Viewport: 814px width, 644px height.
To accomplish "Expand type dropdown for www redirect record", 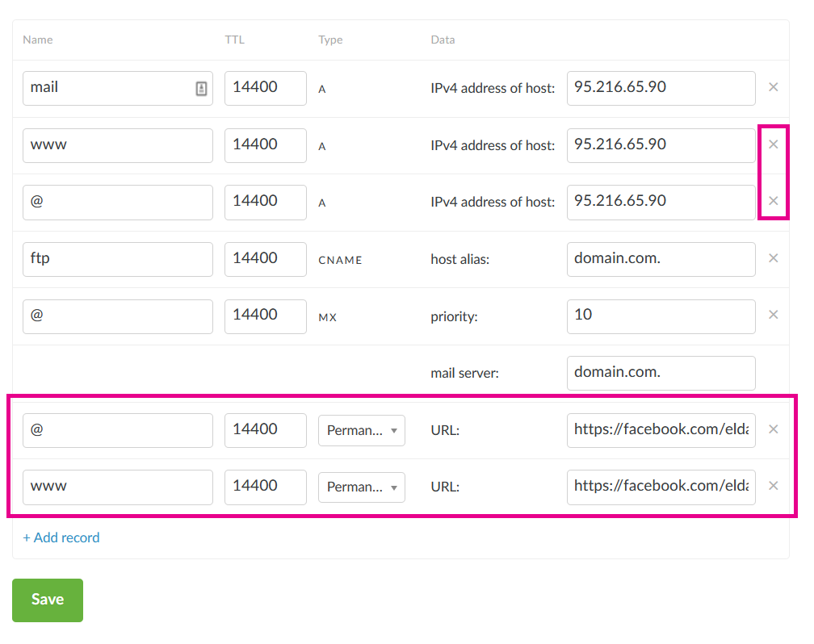I will click(361, 487).
